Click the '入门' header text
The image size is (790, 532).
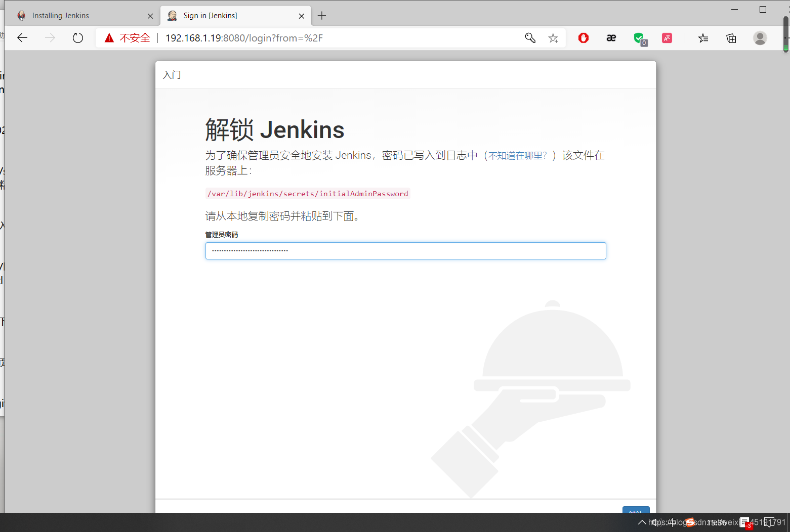[172, 75]
